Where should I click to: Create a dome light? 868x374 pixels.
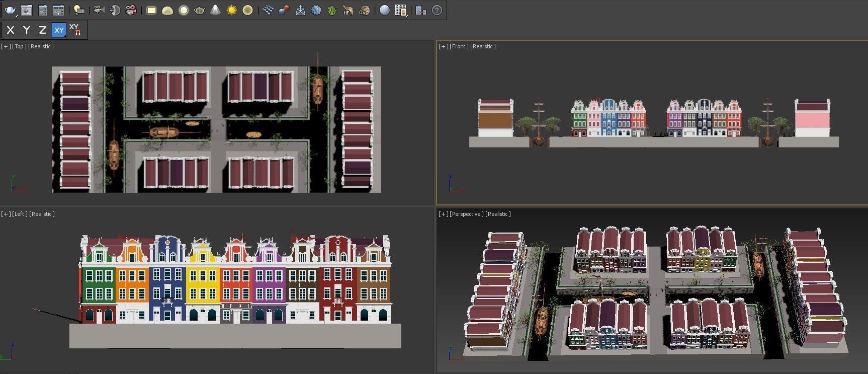click(167, 10)
